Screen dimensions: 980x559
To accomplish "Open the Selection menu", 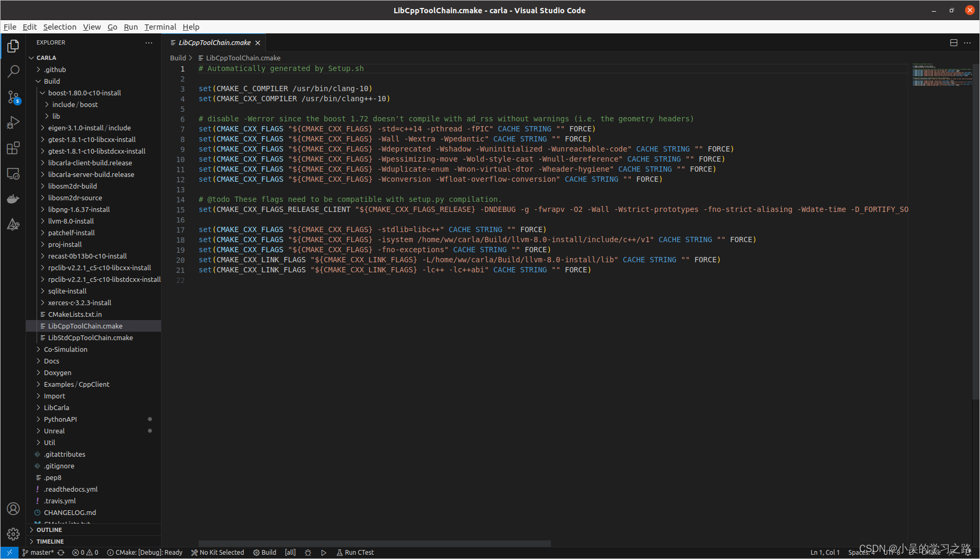I will [x=60, y=27].
